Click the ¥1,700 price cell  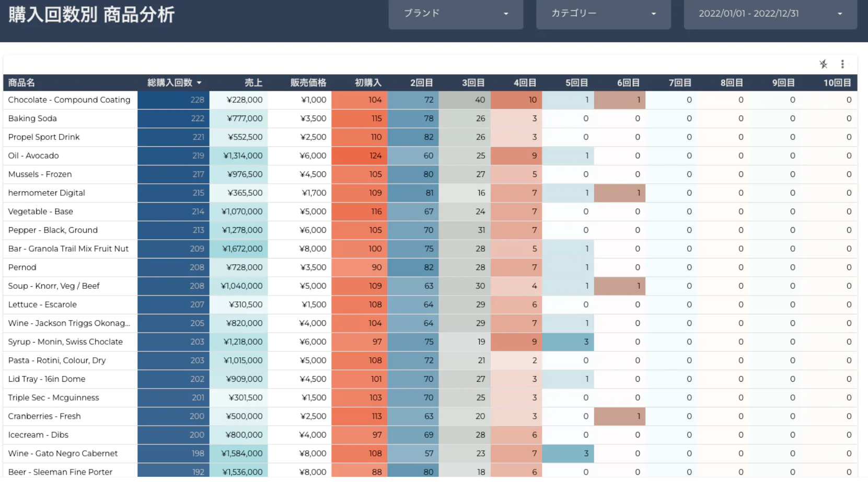[x=300, y=193]
